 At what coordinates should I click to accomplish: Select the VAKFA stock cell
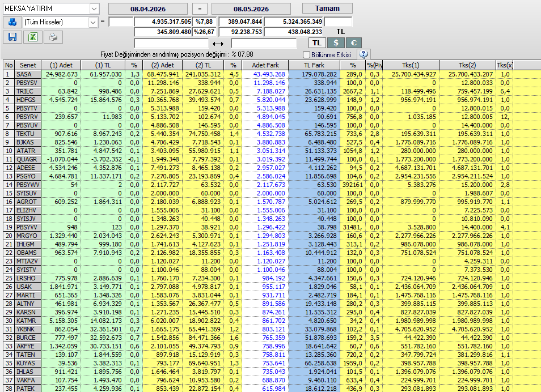28,380
